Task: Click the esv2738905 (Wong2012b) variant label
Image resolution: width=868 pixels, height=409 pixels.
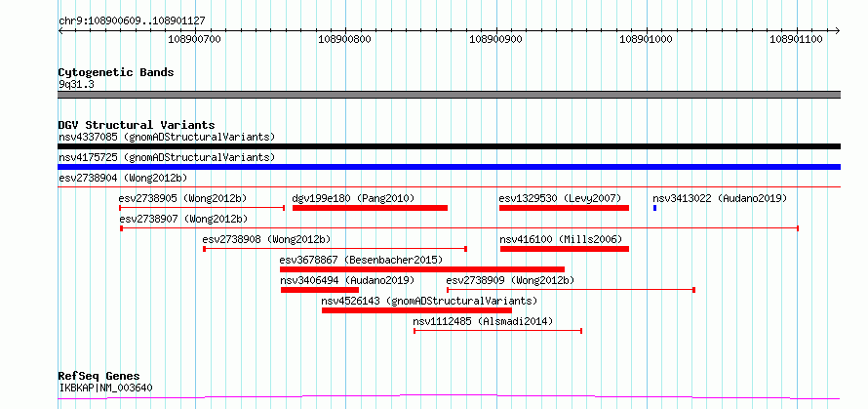Action: 182,198
